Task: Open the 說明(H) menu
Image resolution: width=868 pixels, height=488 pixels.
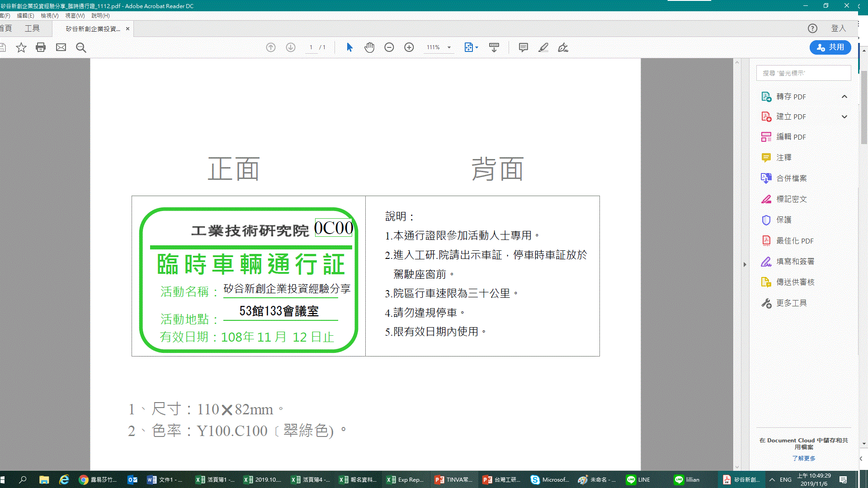Action: [100, 15]
